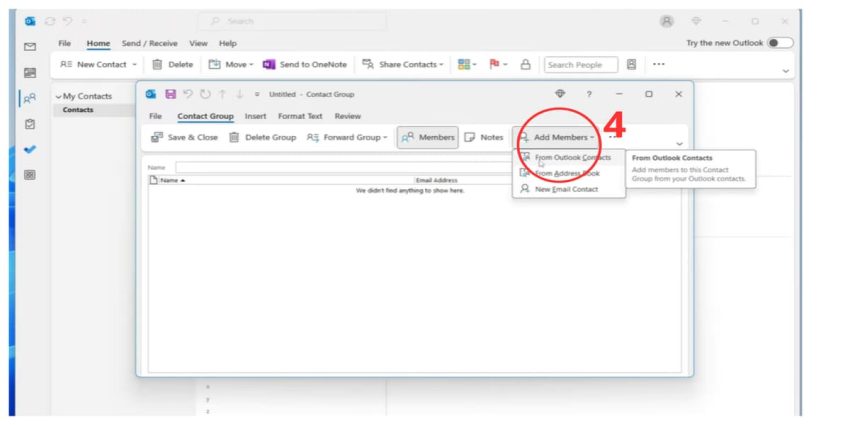Click the Add Members dropdown button
The width and height of the screenshot is (850, 425).
pyautogui.click(x=556, y=138)
